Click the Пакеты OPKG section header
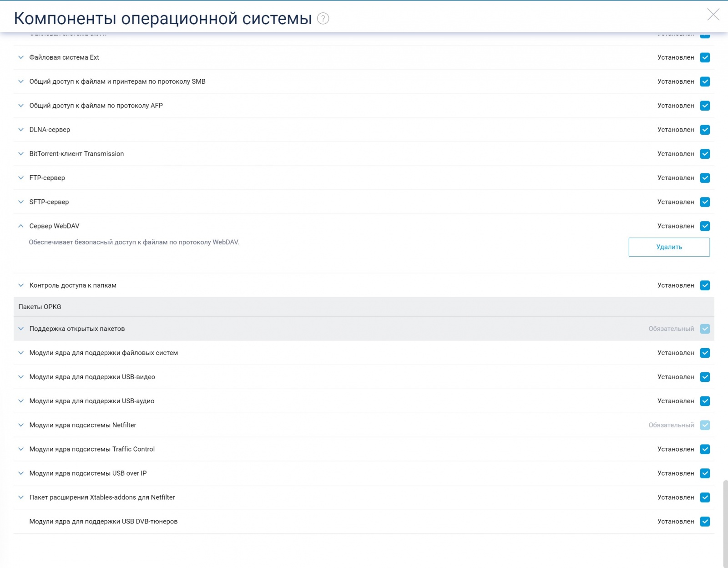Viewport: 728px width, 568px height. (364, 307)
